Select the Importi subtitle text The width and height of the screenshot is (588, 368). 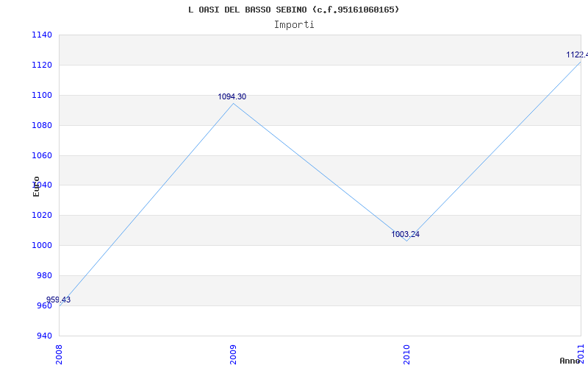294,25
